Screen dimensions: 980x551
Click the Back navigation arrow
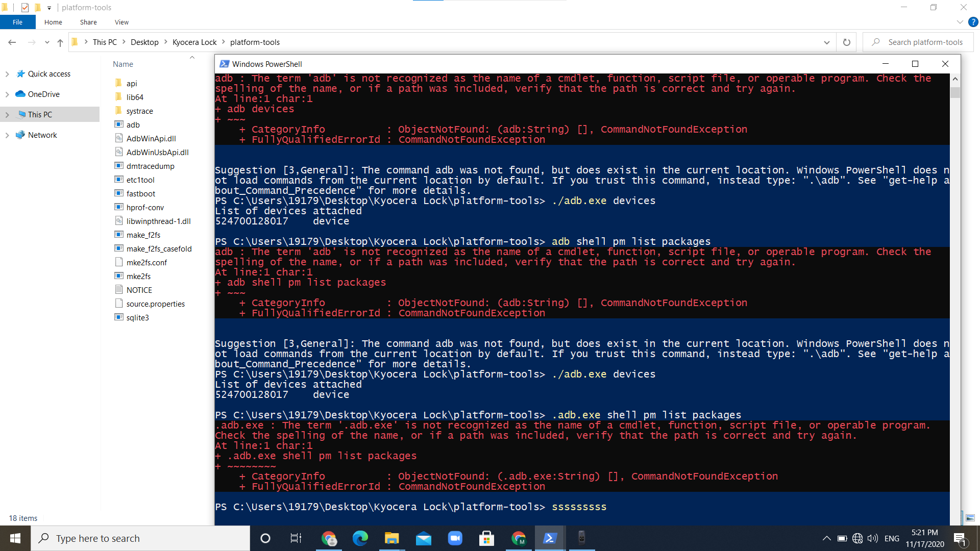[x=12, y=42]
